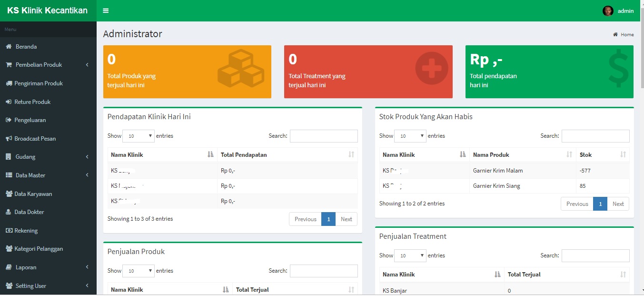This screenshot has width=644, height=296.
Task: Click the truck icon for Pengiriman Produk
Action: tap(9, 83)
